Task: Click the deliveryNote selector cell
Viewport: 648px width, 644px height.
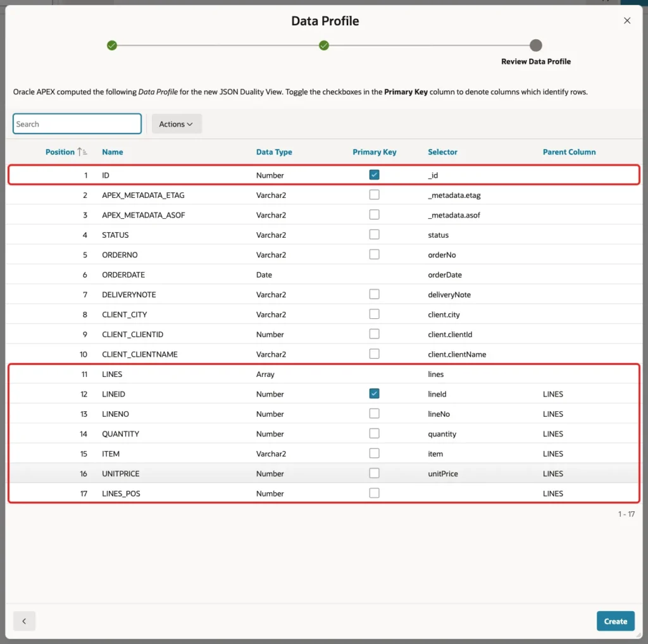Action: [449, 295]
